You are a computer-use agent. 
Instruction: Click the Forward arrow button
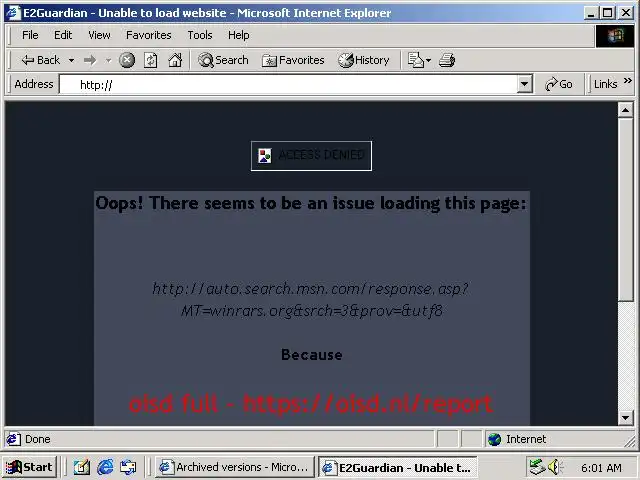tap(90, 60)
